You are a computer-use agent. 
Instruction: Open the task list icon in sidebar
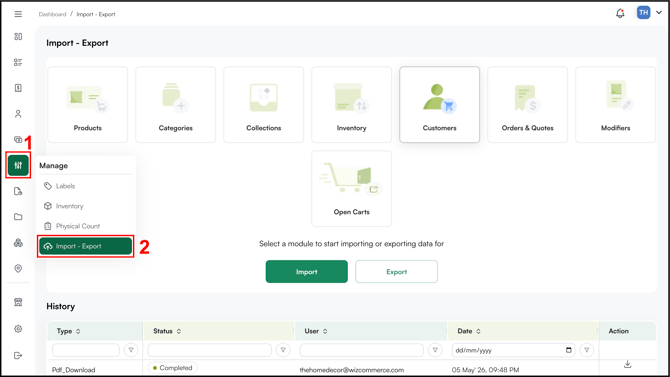(18, 62)
